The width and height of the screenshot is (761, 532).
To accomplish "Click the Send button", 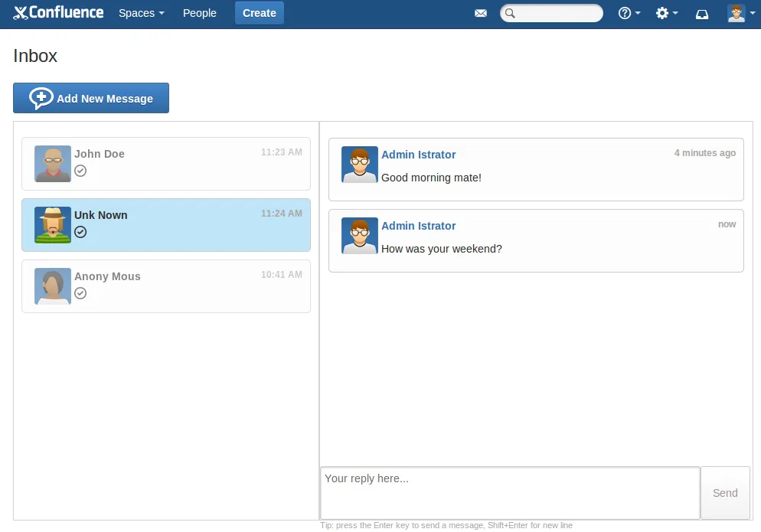I will pos(725,493).
